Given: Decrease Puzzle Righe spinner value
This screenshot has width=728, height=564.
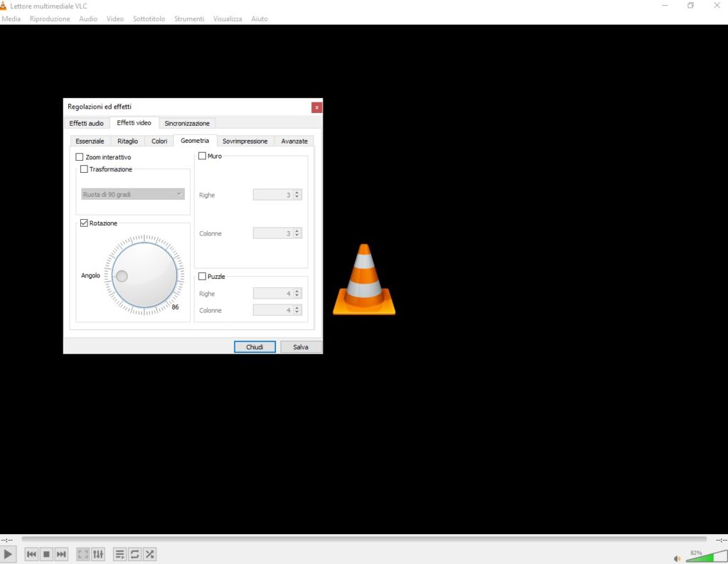Looking at the screenshot, I should [x=297, y=296].
